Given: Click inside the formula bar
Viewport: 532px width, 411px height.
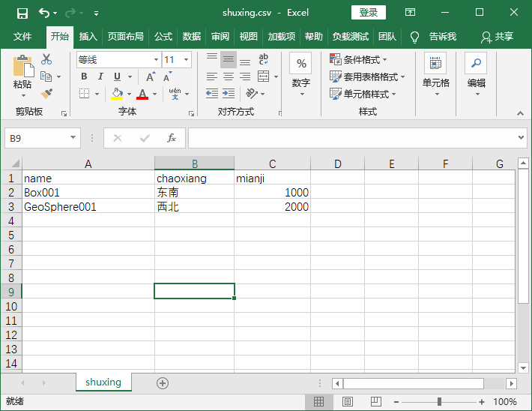Looking at the screenshot, I should pos(352,138).
